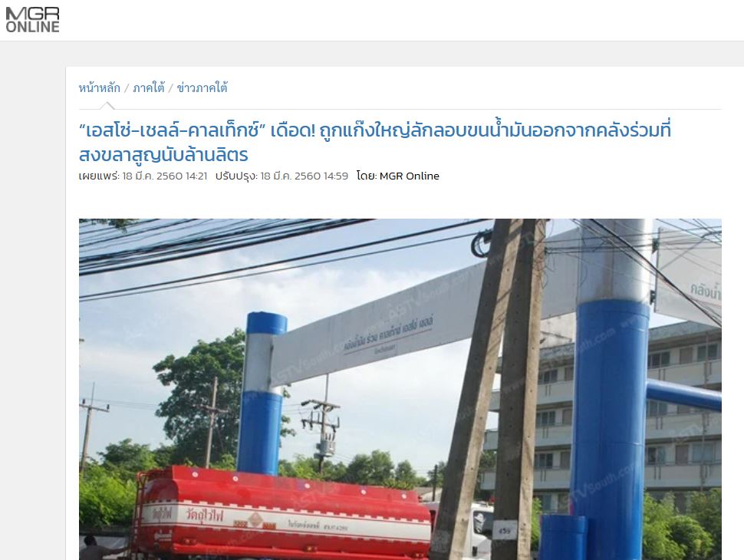
Task: Click the slash between ภาคใต้ and ข่าวภาคใต้
Action: (171, 88)
